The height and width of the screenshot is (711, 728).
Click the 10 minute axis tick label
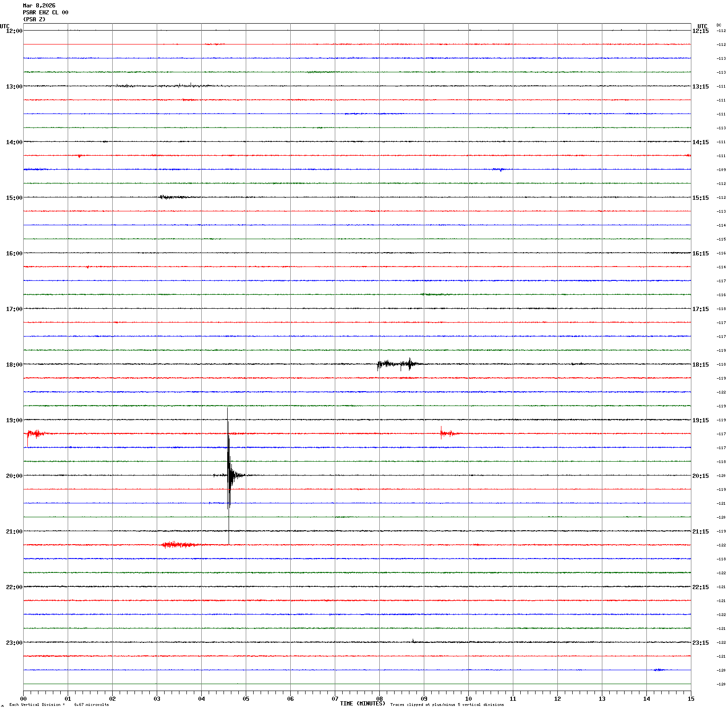[468, 699]
